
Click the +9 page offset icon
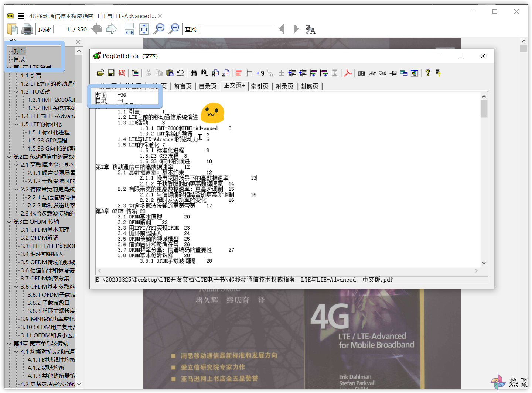click(x=260, y=73)
